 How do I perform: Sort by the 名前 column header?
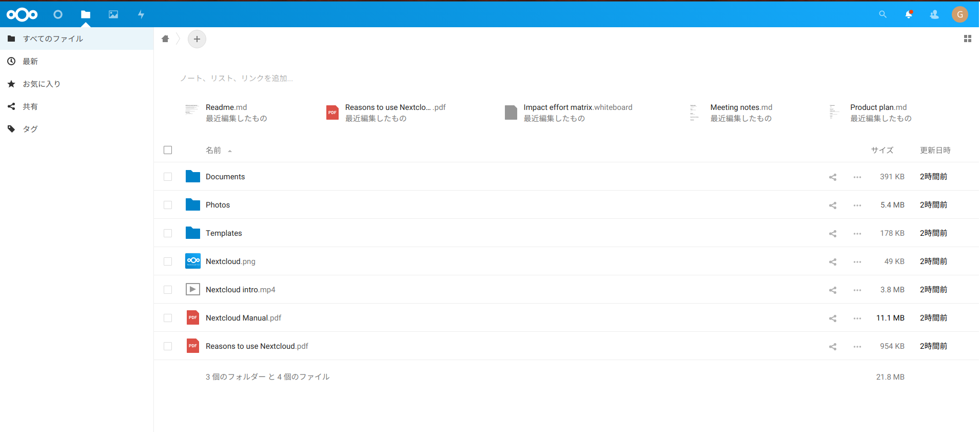click(x=213, y=150)
